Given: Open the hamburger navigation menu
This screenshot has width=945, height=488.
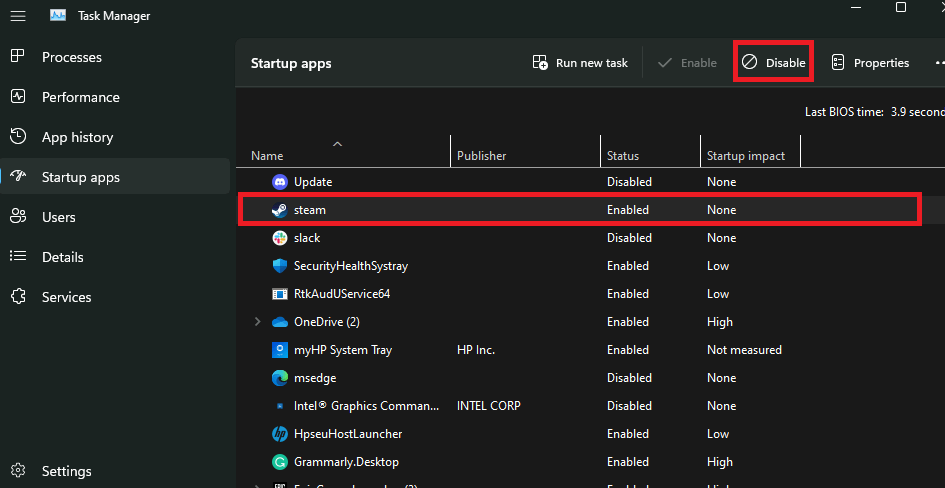Looking at the screenshot, I should (x=18, y=16).
